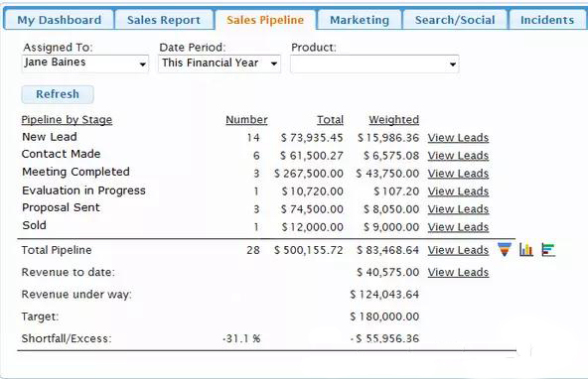
Task: View Leads for Total Pipeline
Action: (x=458, y=250)
